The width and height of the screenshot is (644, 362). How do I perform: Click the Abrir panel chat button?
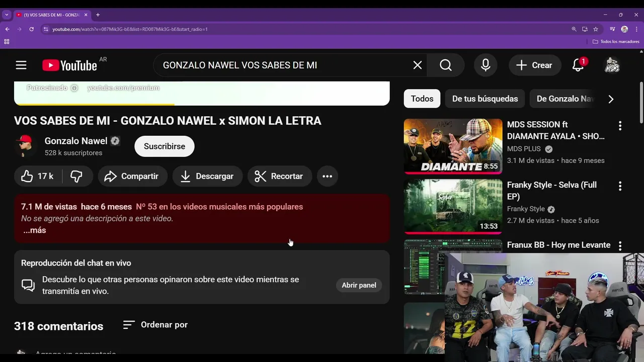click(x=359, y=285)
